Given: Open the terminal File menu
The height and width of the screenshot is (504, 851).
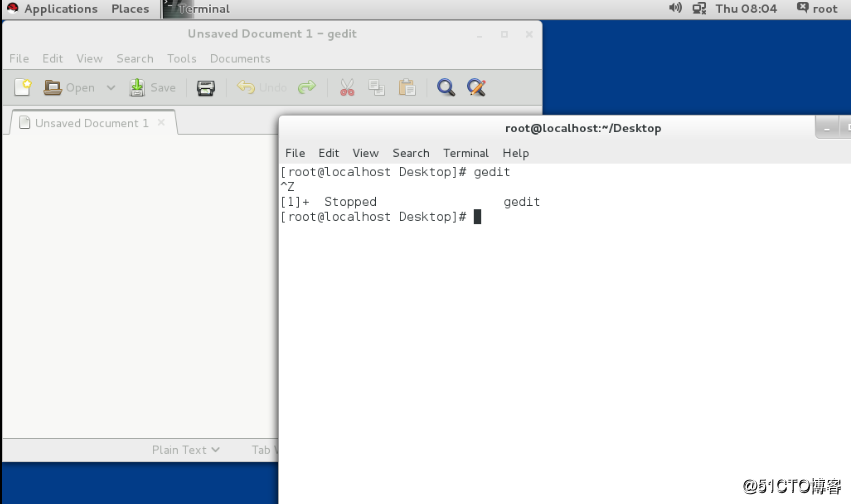Looking at the screenshot, I should [295, 153].
